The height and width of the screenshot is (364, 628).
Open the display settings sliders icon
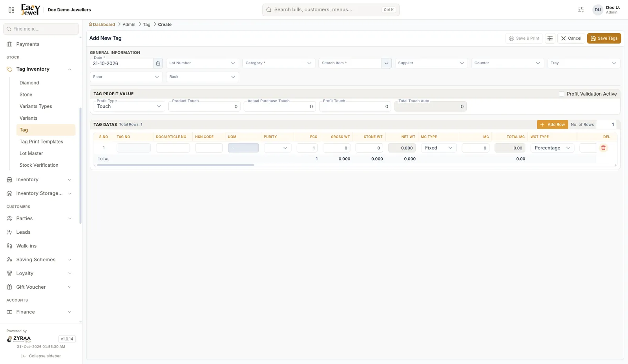coord(581,10)
